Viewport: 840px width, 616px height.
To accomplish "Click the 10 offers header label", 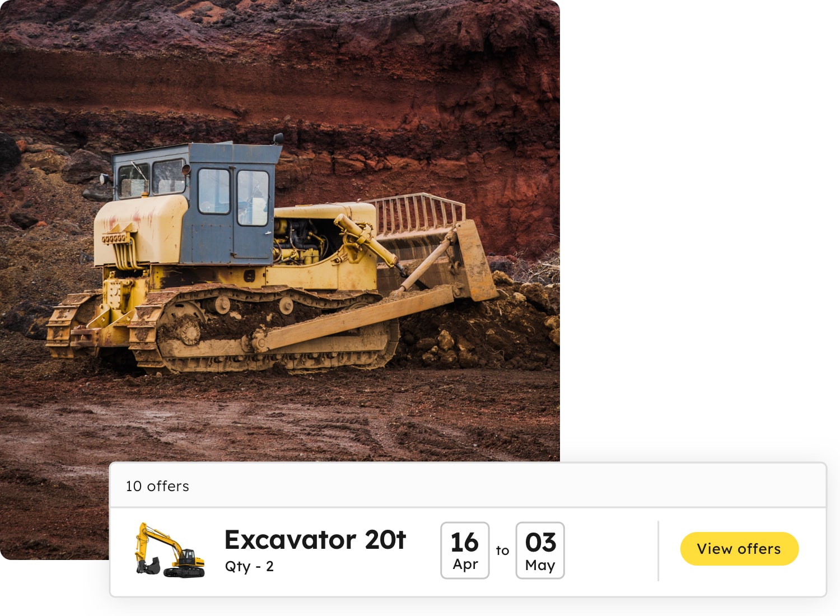I will (157, 486).
